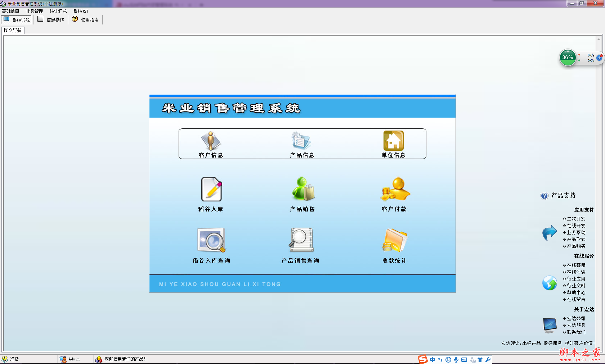This screenshot has width=605, height=364.
Task: Follow the 产品形式 link
Action: tap(576, 239)
